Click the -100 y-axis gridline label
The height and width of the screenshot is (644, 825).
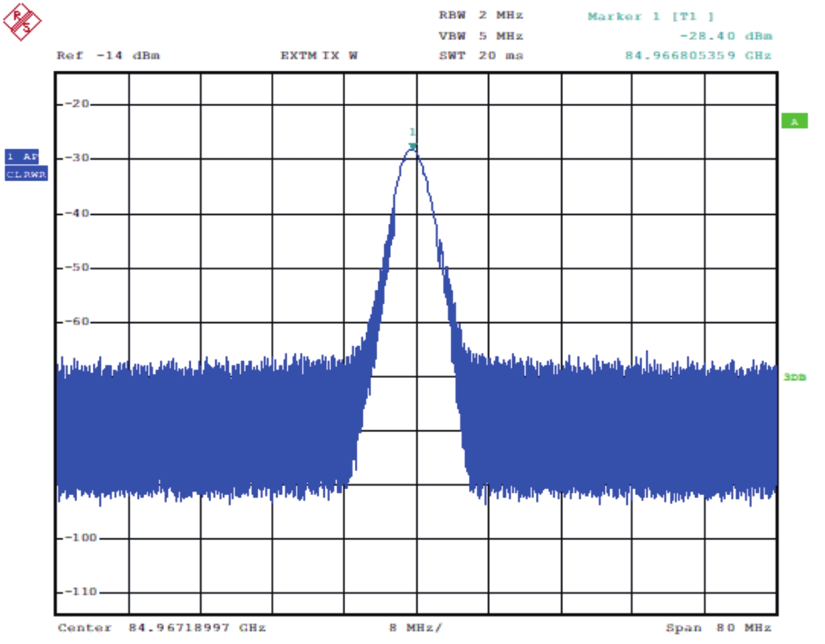point(80,538)
